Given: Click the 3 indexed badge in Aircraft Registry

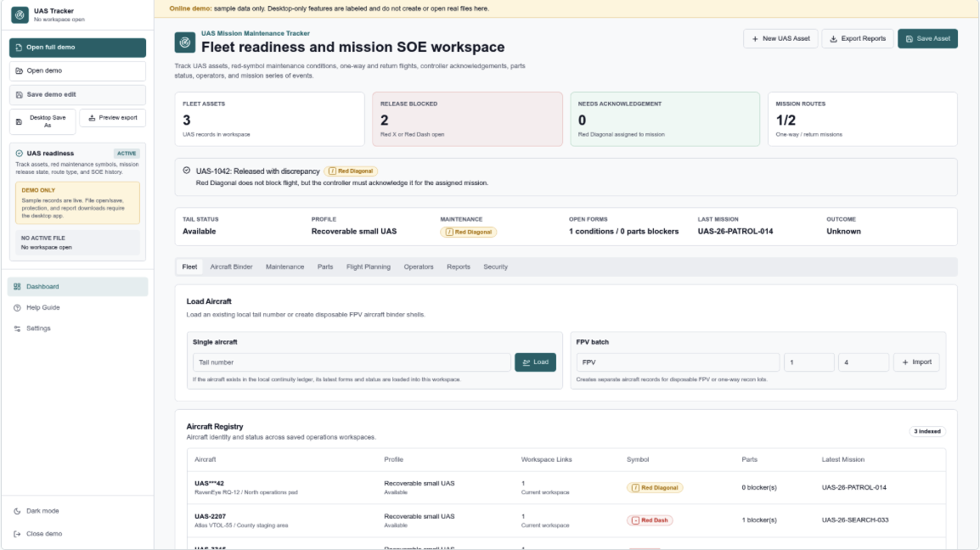Looking at the screenshot, I should coord(926,431).
